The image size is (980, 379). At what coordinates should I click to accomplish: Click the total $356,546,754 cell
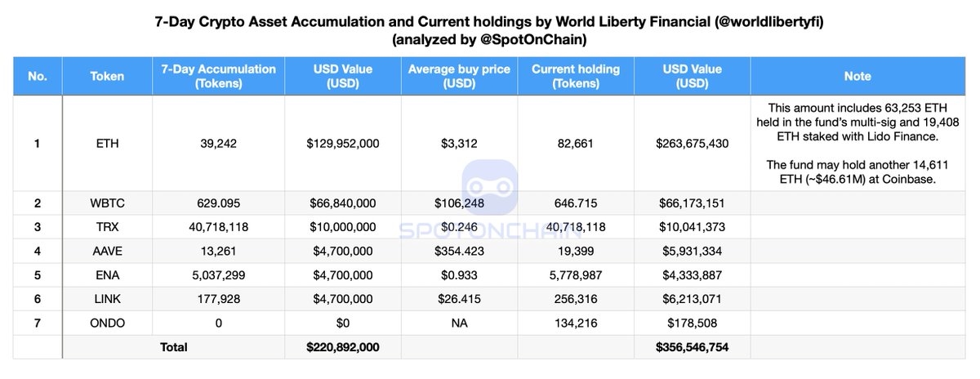(x=692, y=347)
